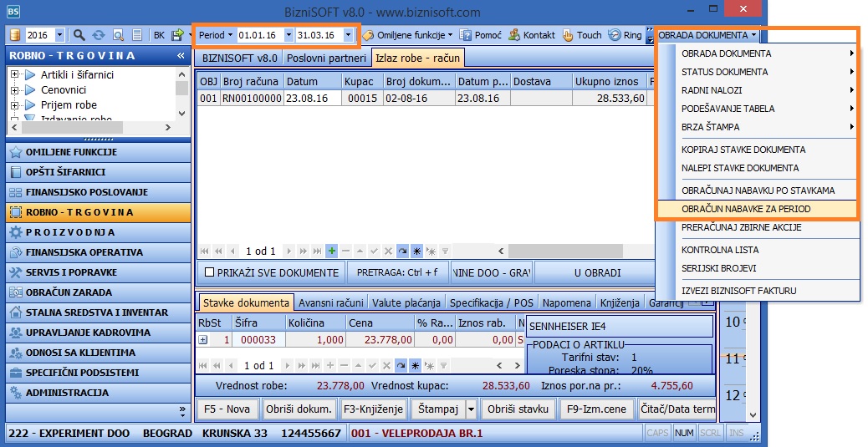Viewport: 868px width, 447px height.
Task: Collapse ROBNO - TRGOVINA panel with double chevron
Action: (x=181, y=55)
